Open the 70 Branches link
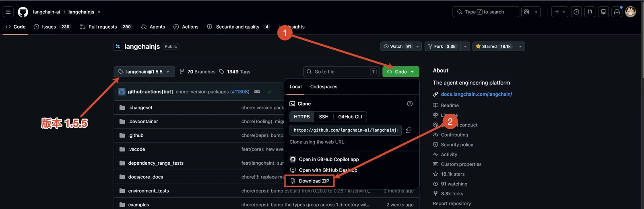 pyautogui.click(x=197, y=72)
